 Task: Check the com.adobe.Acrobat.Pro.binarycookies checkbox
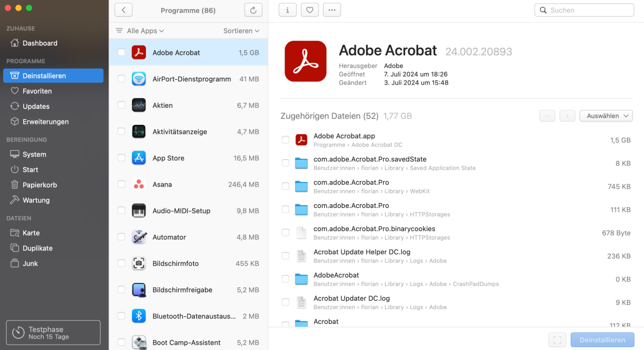coord(286,233)
